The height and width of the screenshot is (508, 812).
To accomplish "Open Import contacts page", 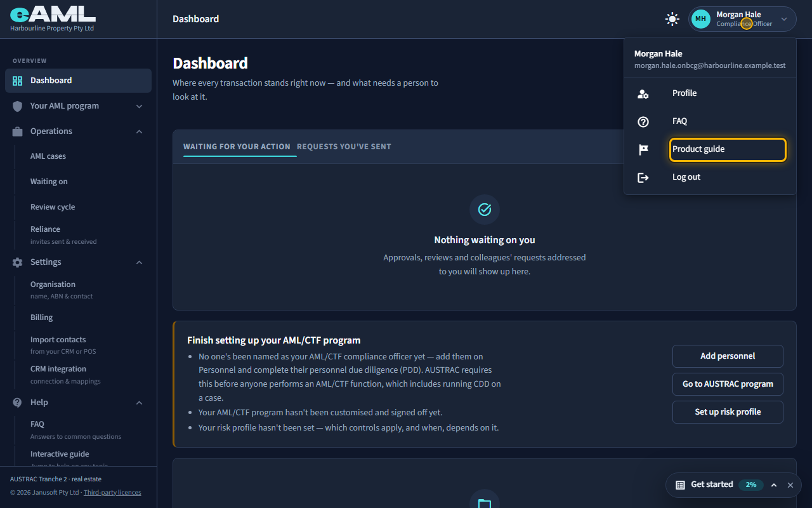I will 63,345.
